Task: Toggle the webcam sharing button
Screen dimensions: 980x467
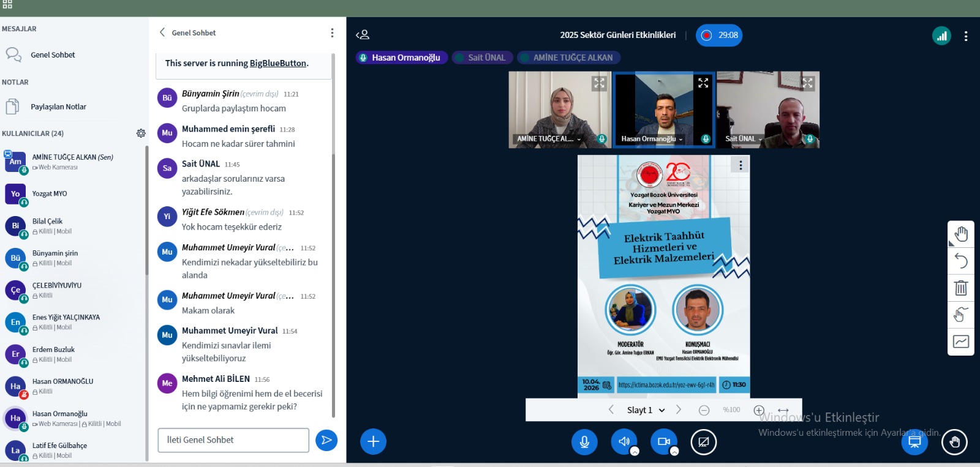Action: click(x=663, y=441)
